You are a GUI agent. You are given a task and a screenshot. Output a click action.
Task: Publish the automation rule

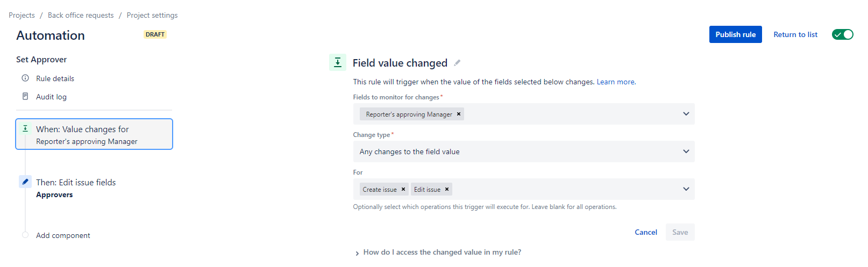(735, 34)
